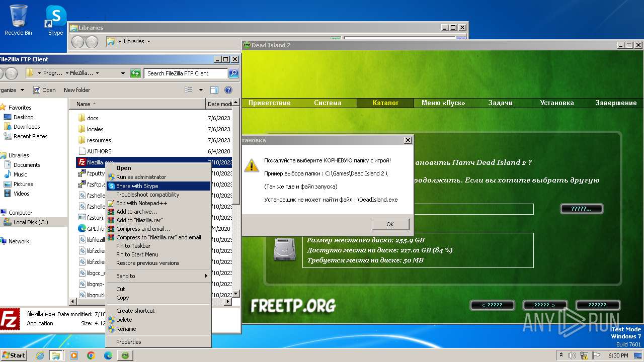644x362 pixels.
Task: Click the New folder button
Action: pos(77,90)
